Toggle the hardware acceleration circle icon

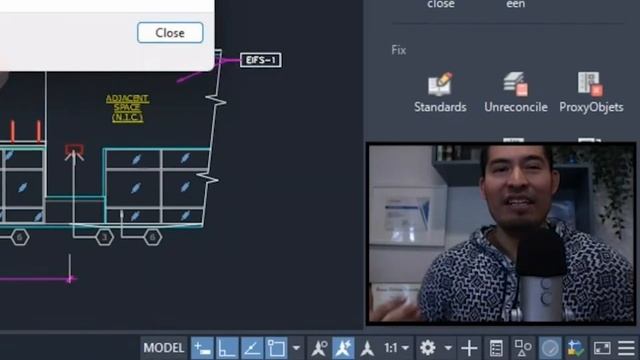point(550,348)
